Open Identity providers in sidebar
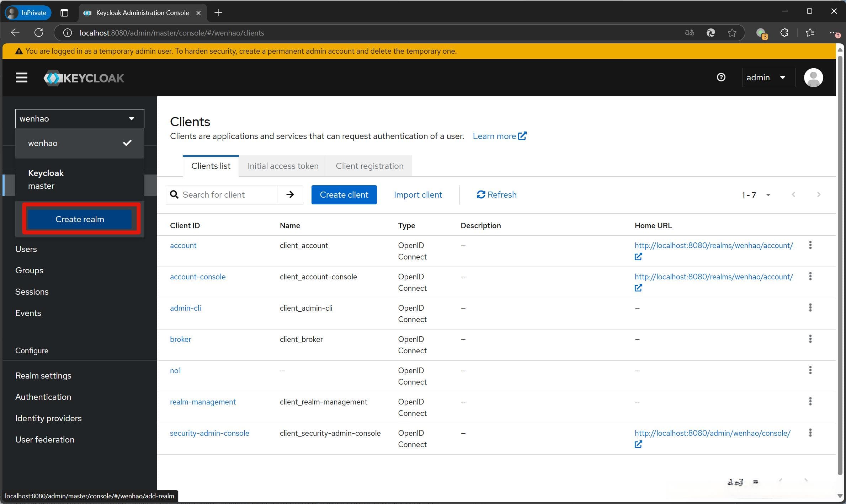The height and width of the screenshot is (504, 846). pos(48,418)
